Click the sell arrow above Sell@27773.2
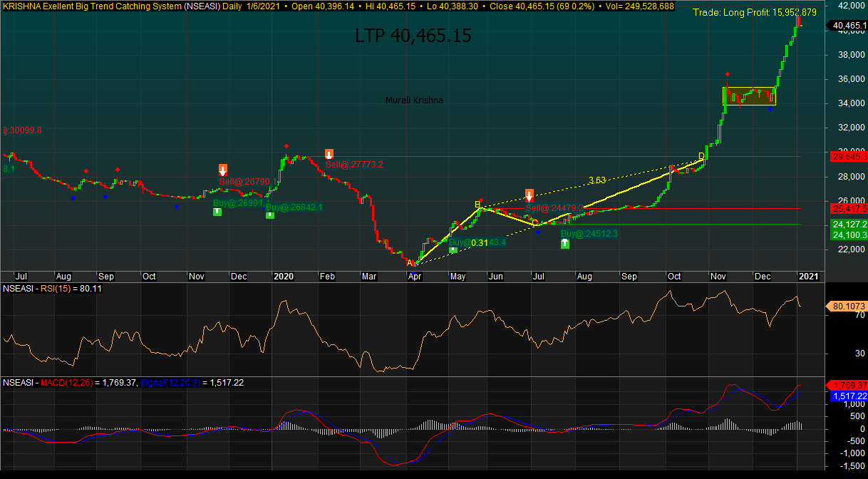Screen dimensions: 868x479 [x=329, y=154]
